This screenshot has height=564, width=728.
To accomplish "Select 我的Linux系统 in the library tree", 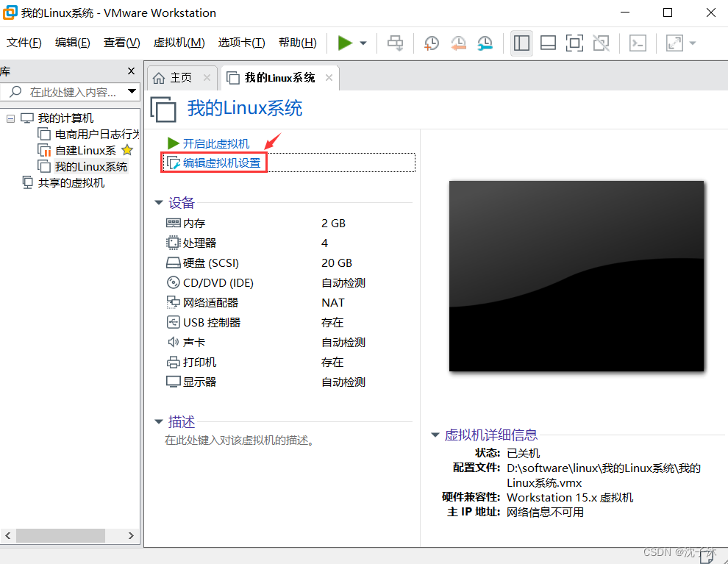I will [x=91, y=167].
